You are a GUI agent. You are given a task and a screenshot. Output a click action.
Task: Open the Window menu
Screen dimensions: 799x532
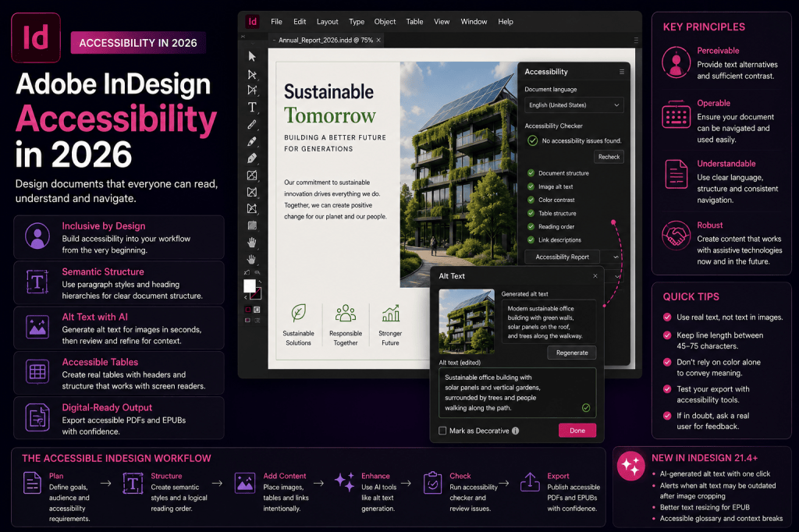[x=474, y=21]
